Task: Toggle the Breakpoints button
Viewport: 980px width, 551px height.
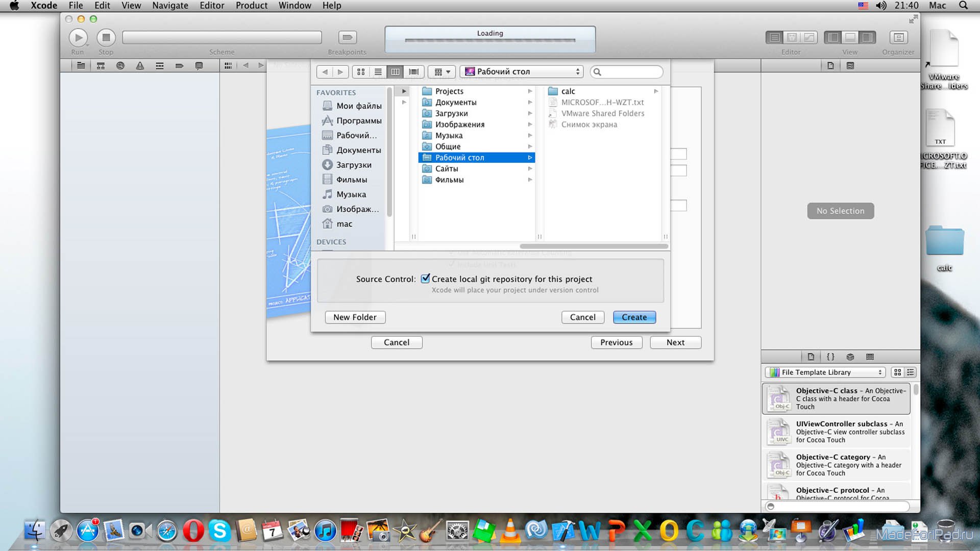Action: (347, 37)
